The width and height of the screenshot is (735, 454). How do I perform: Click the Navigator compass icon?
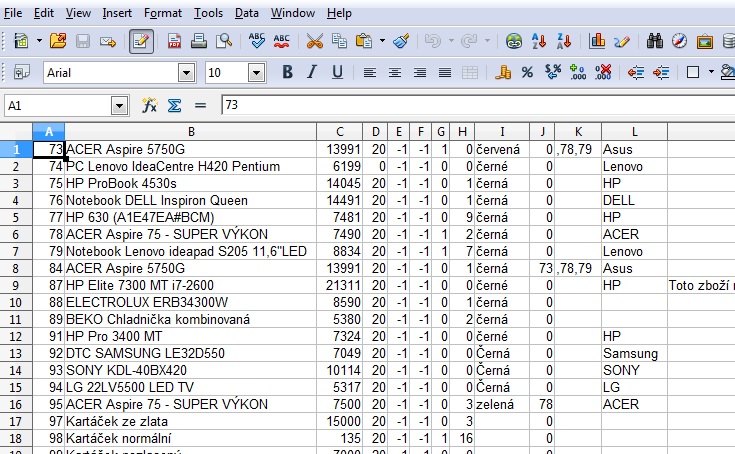click(x=680, y=41)
